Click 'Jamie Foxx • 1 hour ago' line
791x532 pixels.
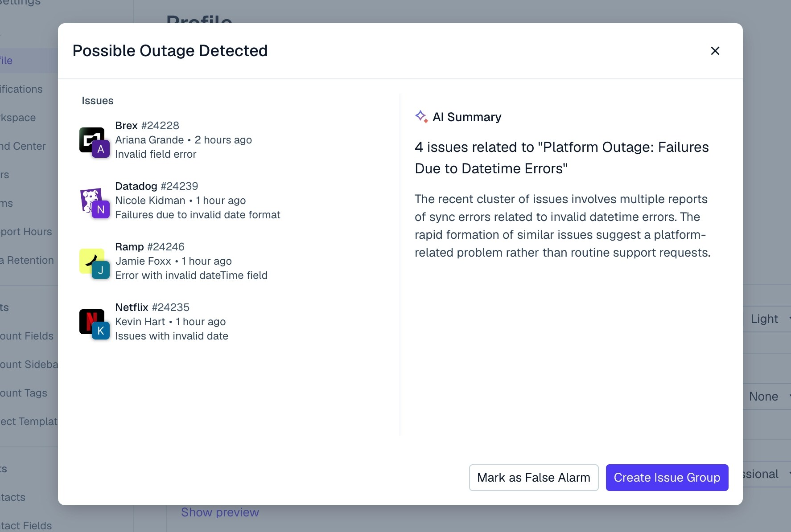pyautogui.click(x=173, y=261)
